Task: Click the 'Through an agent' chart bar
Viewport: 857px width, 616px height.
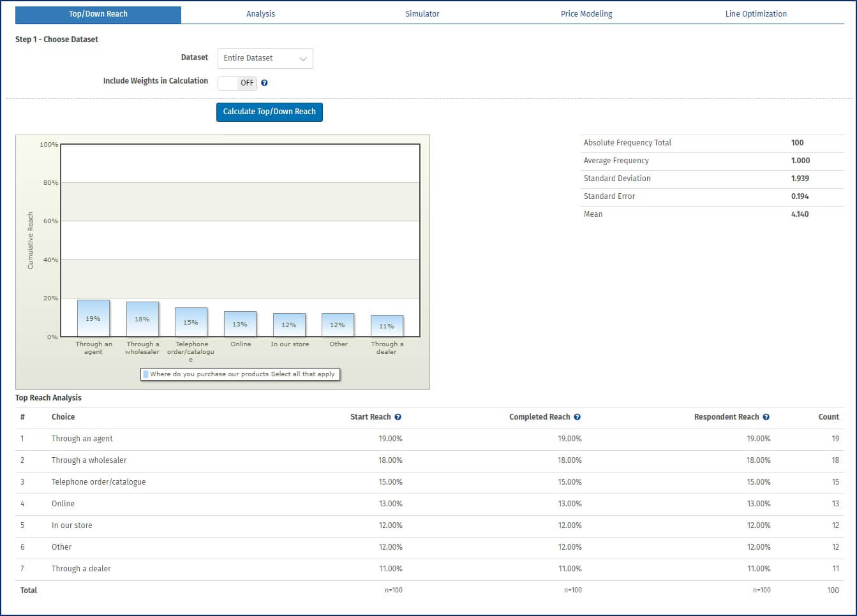Action: coord(93,318)
